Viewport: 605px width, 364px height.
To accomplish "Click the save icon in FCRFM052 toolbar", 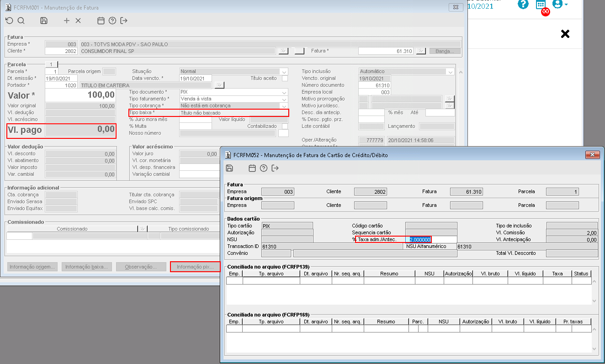I will (x=230, y=168).
